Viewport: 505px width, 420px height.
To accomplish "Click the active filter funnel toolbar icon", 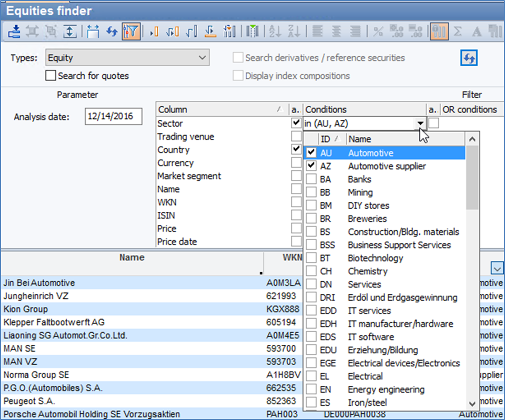I will [x=131, y=32].
